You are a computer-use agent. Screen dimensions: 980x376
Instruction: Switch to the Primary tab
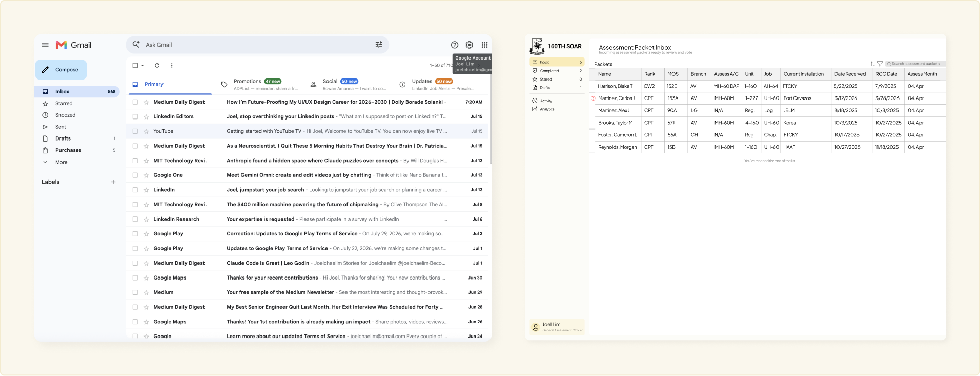(x=170, y=85)
